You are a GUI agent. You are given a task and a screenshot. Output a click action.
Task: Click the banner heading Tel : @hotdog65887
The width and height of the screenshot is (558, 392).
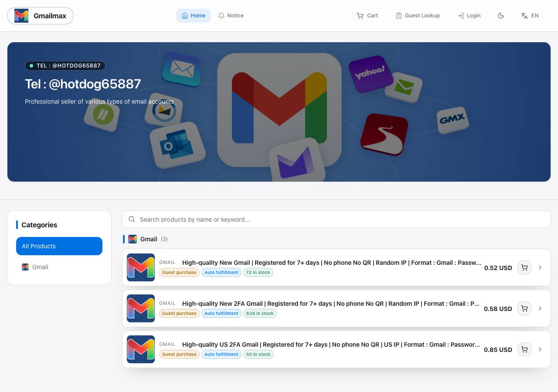pyautogui.click(x=83, y=84)
